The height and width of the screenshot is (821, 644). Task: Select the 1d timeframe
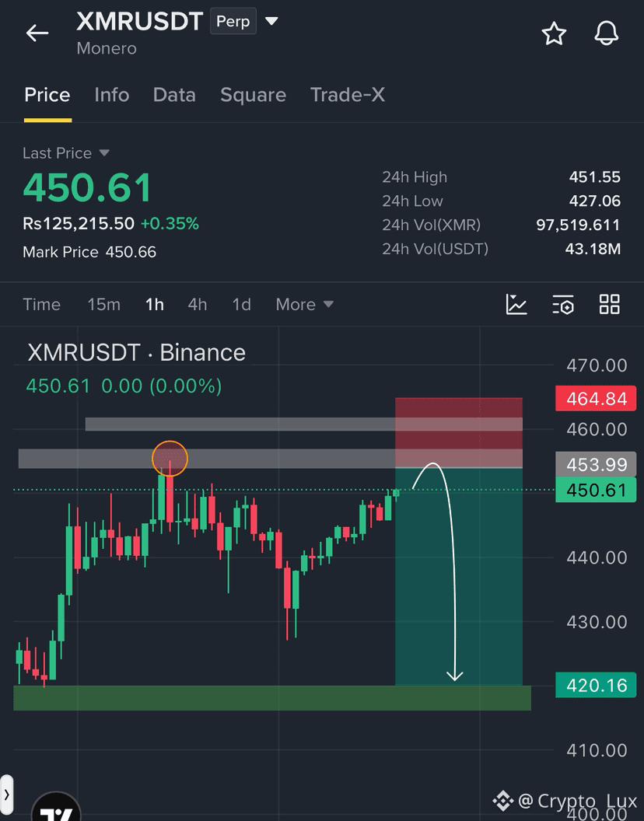click(x=242, y=304)
